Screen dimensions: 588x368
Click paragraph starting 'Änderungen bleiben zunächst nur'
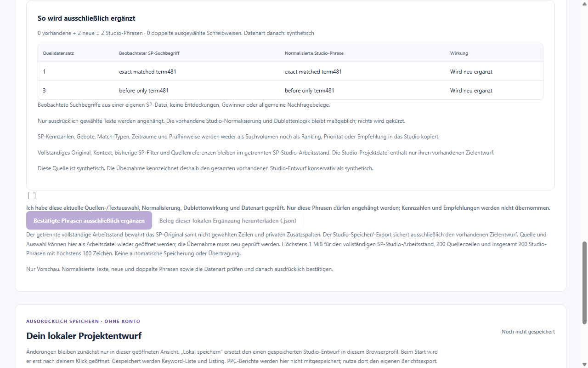point(232,356)
